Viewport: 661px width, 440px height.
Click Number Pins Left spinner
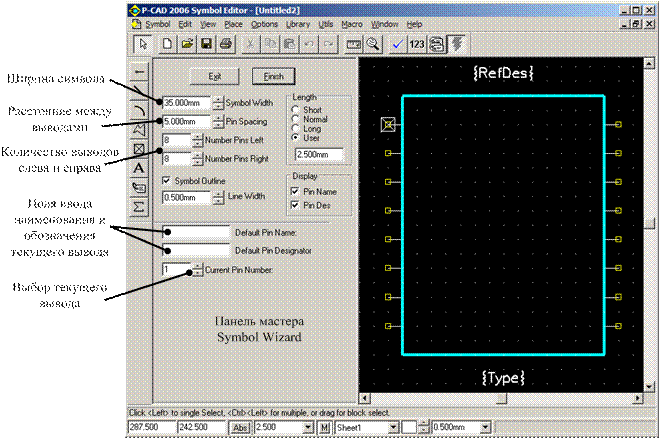tap(197, 140)
